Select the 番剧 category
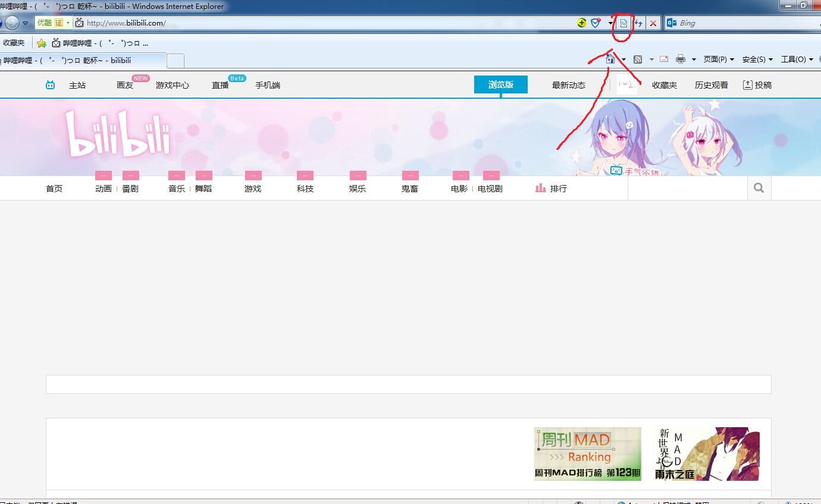Screen dimensions: 821x504 tap(130, 189)
